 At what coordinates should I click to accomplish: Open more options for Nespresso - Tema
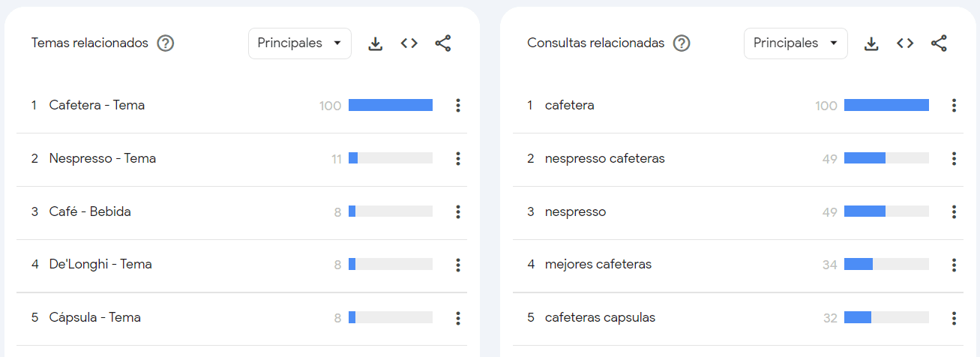pyautogui.click(x=458, y=158)
